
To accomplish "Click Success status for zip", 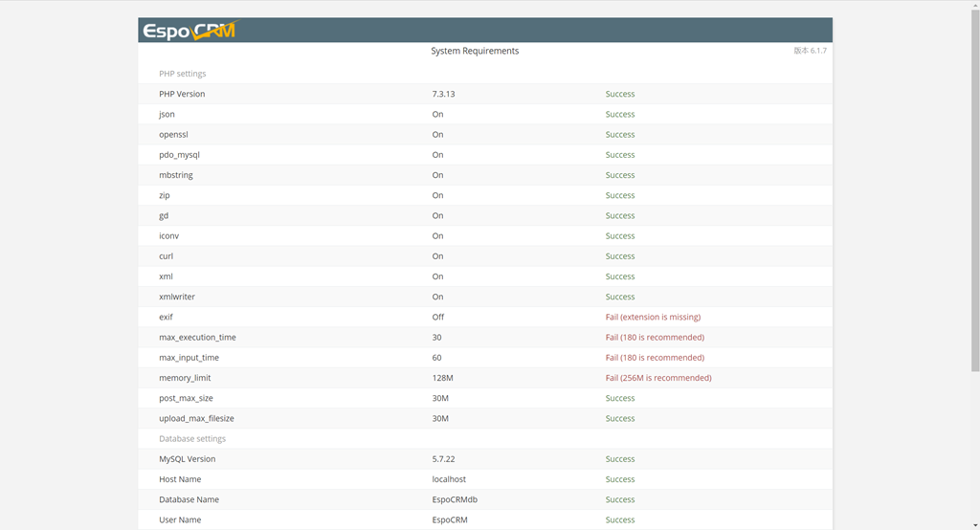I will 620,195.
